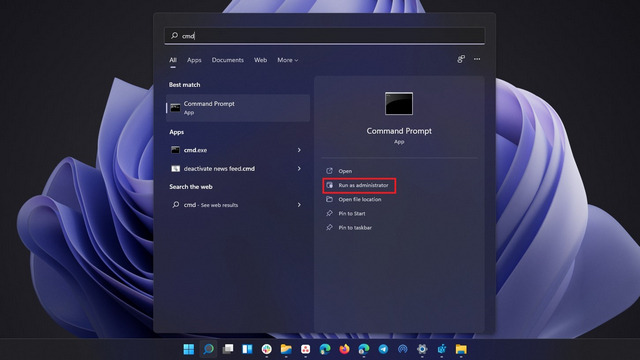640x360 pixels.
Task: Choose Pin to taskbar
Action: coord(349,227)
